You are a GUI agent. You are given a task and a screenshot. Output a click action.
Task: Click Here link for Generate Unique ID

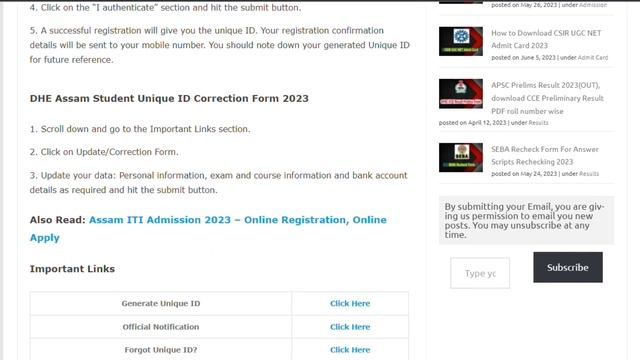click(x=350, y=303)
